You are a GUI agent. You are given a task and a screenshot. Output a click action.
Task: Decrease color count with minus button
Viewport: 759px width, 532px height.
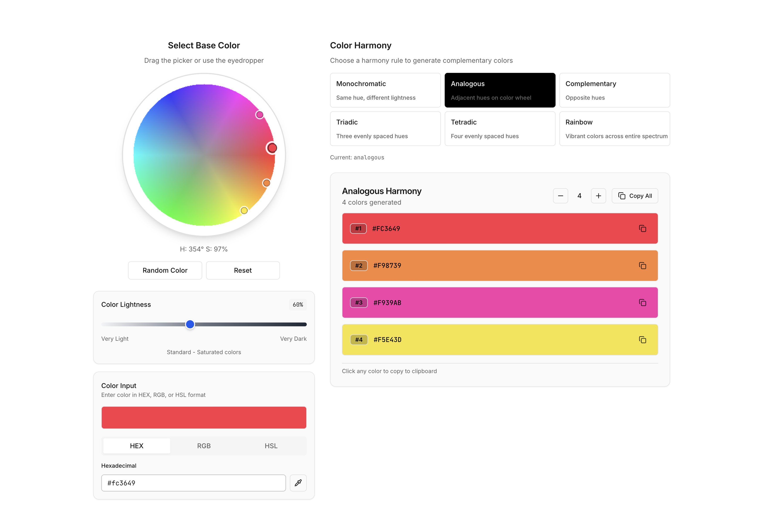coord(560,196)
